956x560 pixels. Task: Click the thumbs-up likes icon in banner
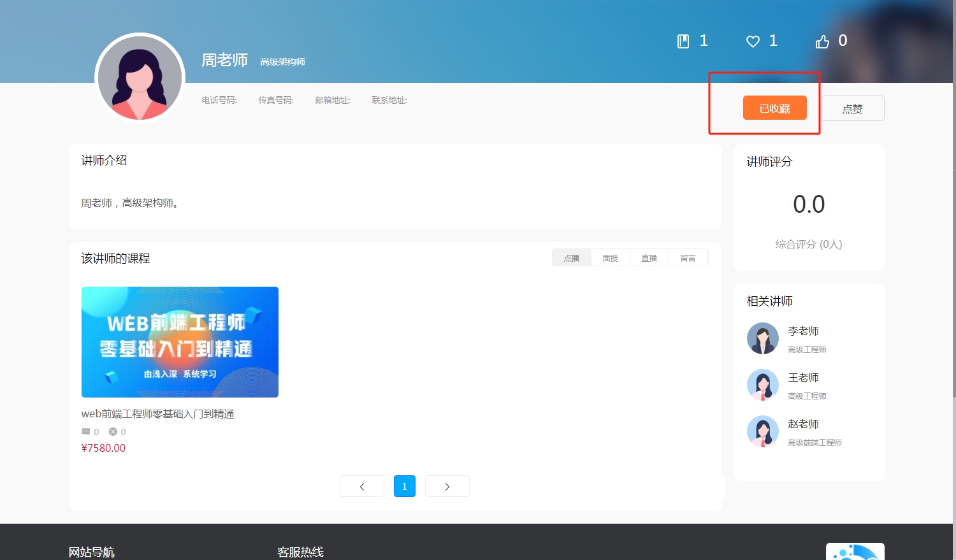coord(822,41)
